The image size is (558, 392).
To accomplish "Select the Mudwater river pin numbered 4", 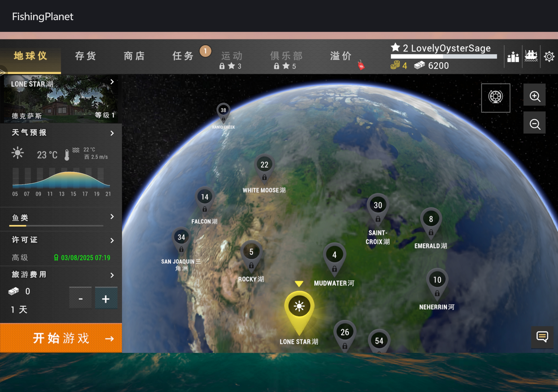I will point(334,260).
